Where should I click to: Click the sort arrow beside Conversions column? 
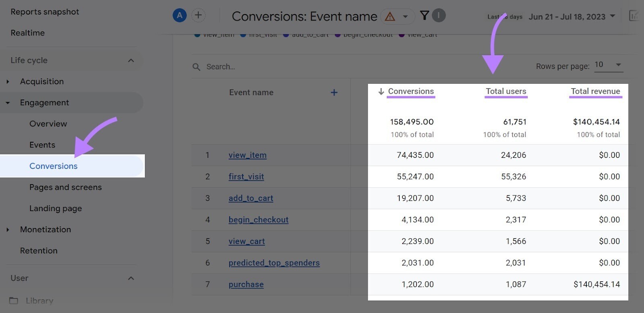click(x=381, y=92)
